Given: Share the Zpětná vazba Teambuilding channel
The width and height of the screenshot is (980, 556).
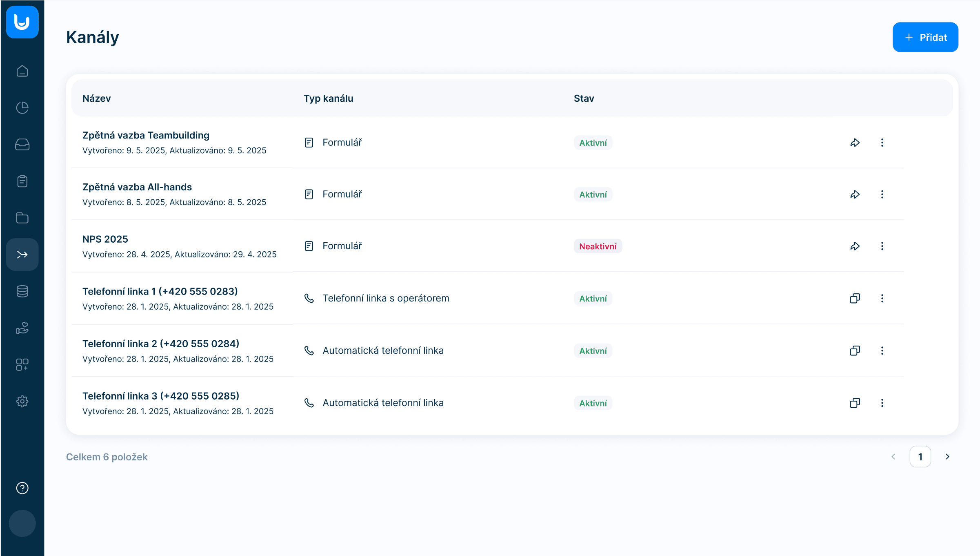Looking at the screenshot, I should [x=855, y=143].
